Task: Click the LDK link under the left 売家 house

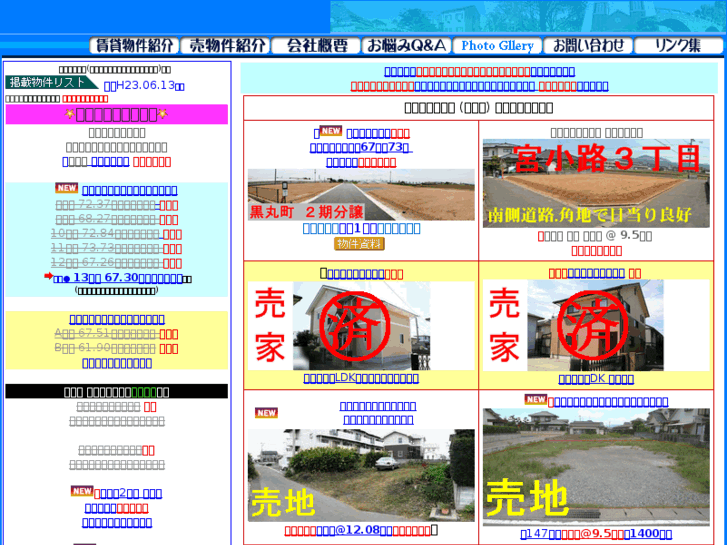Action: [x=361, y=378]
